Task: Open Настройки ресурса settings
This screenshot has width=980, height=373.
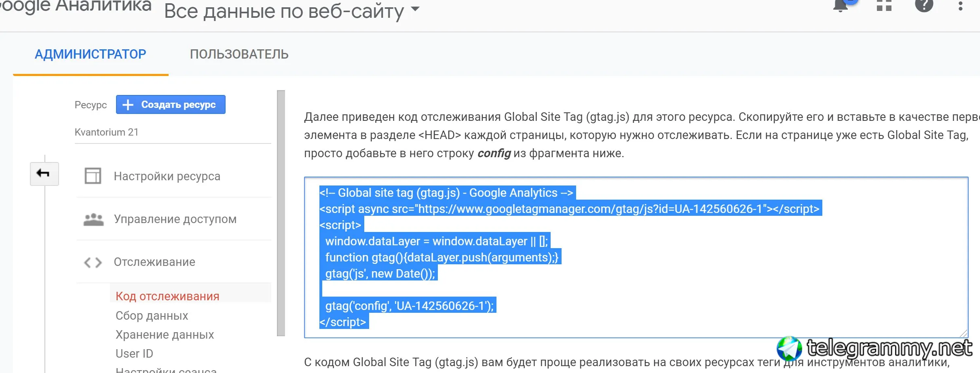Action: [x=167, y=176]
